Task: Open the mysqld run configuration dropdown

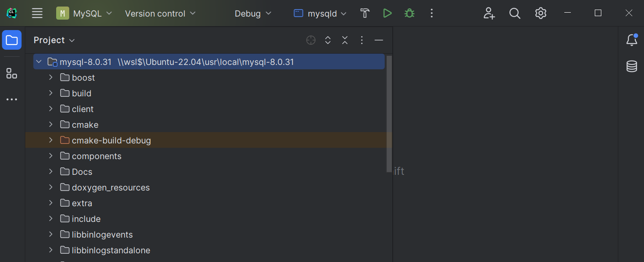Action: pyautogui.click(x=320, y=14)
